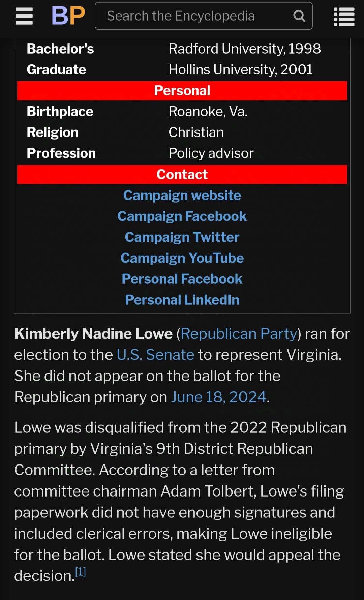Viewport: 364px width, 600px height.
Task: Select the Kimberly Nadine Lowe bold name
Action: [93, 334]
